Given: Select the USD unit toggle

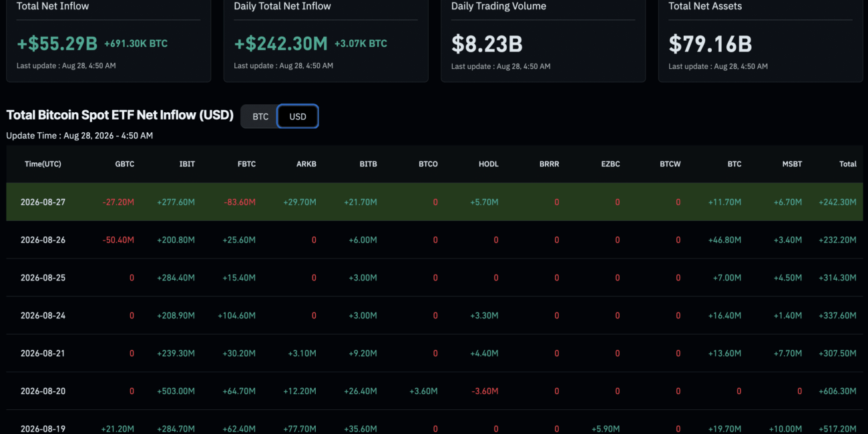Looking at the screenshot, I should point(298,117).
